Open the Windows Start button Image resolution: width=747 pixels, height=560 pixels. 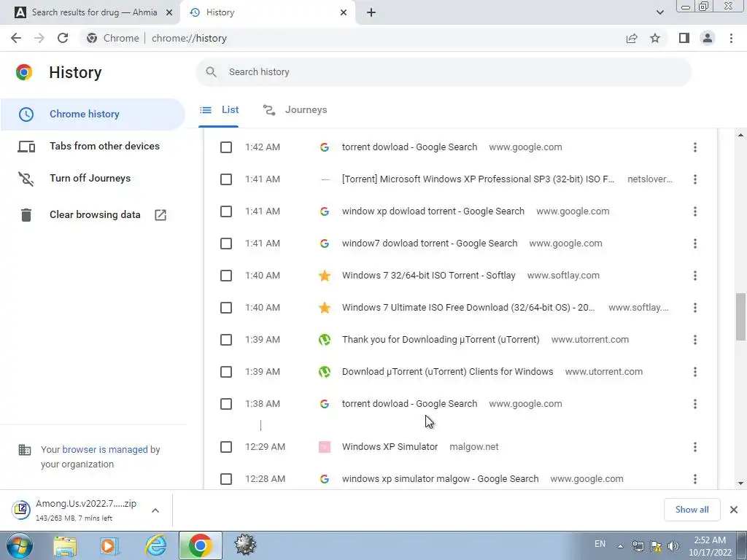[20, 545]
